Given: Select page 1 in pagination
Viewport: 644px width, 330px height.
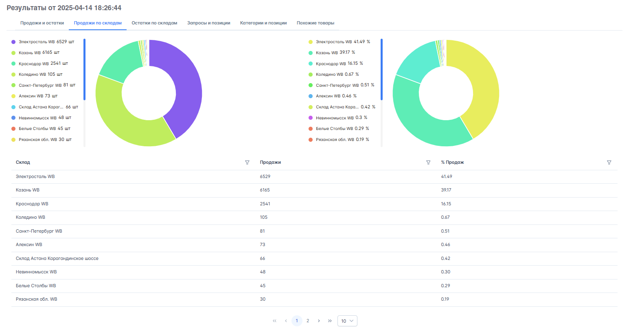Looking at the screenshot, I should pyautogui.click(x=297, y=321).
